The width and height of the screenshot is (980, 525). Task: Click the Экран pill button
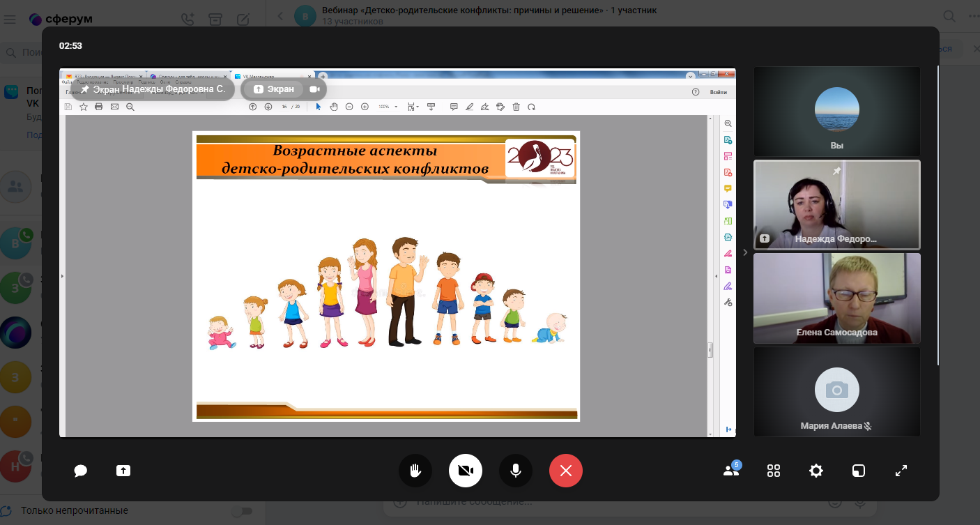[x=274, y=89]
